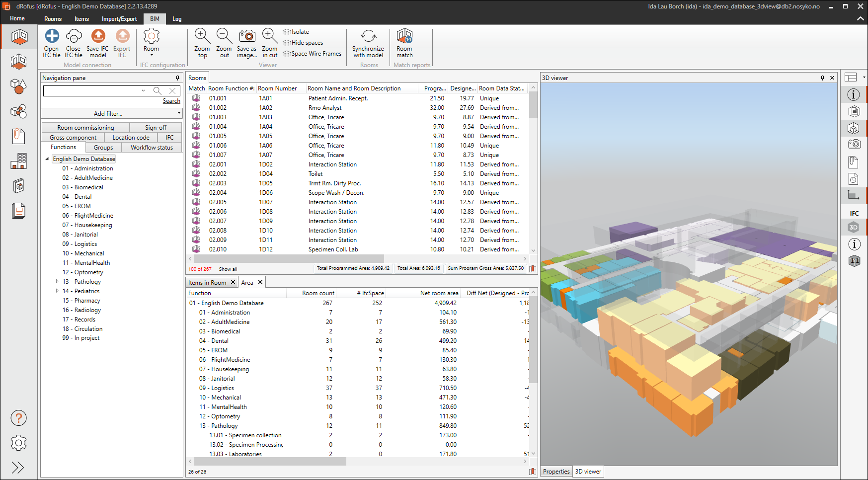Open Room match reports icon

404,36
